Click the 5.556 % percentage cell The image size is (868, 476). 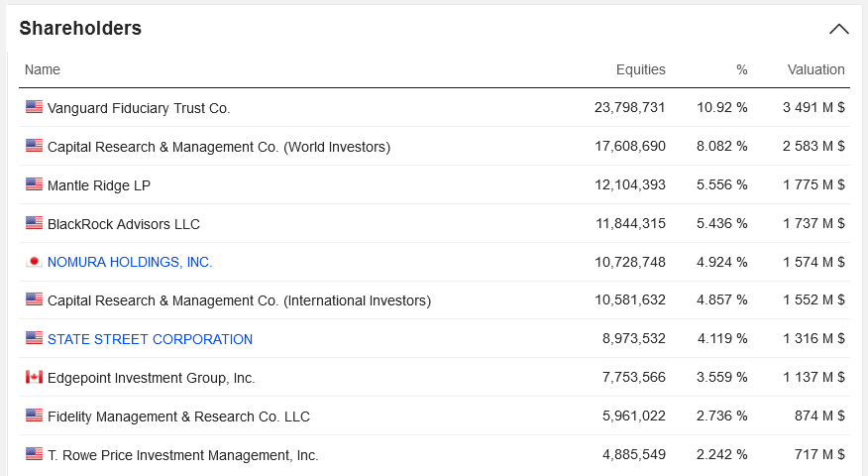pyautogui.click(x=722, y=184)
